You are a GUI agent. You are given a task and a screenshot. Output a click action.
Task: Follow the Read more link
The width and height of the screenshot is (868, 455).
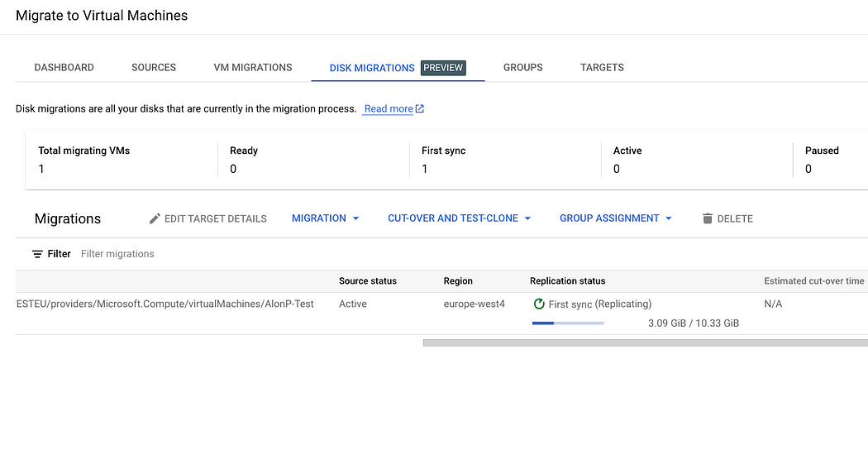(389, 108)
